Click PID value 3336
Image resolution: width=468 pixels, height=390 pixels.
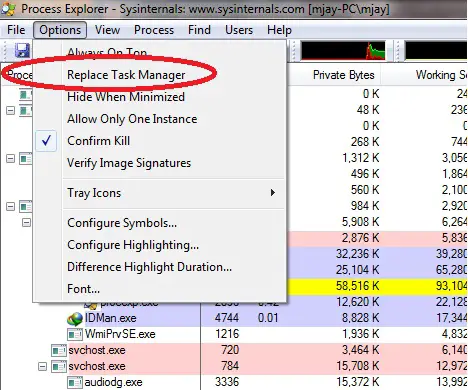pyautogui.click(x=227, y=382)
